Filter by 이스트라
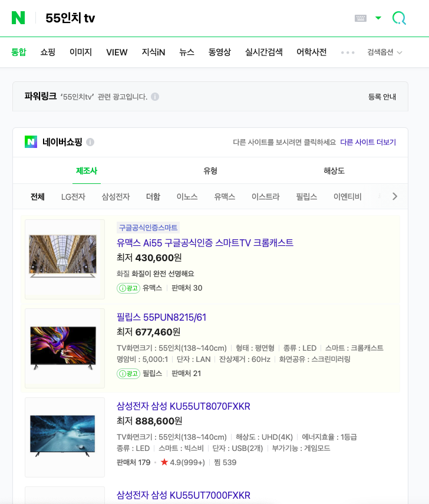The image size is (429, 504). coord(265,197)
